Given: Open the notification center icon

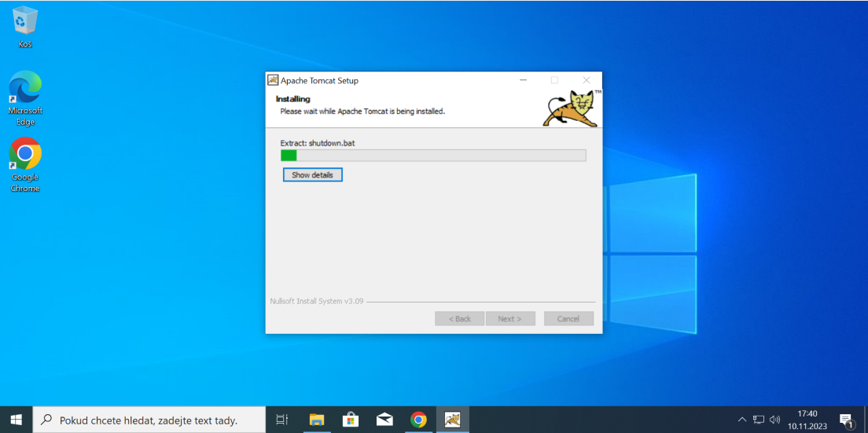Looking at the screenshot, I should 846,420.
